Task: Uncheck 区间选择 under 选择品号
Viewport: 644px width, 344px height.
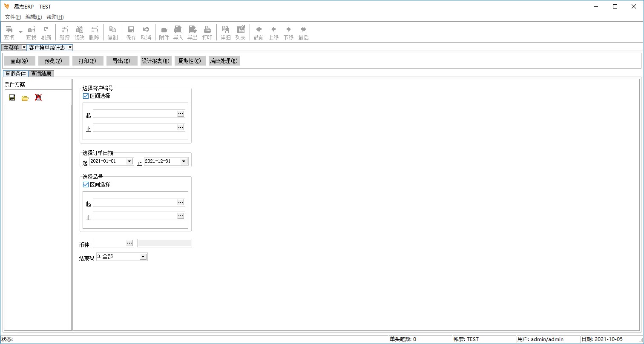Action: point(86,185)
